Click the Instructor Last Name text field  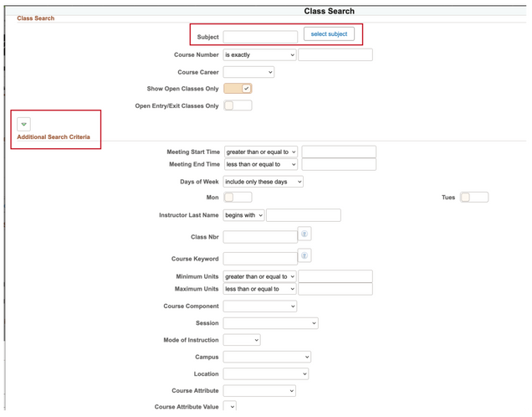coord(304,215)
